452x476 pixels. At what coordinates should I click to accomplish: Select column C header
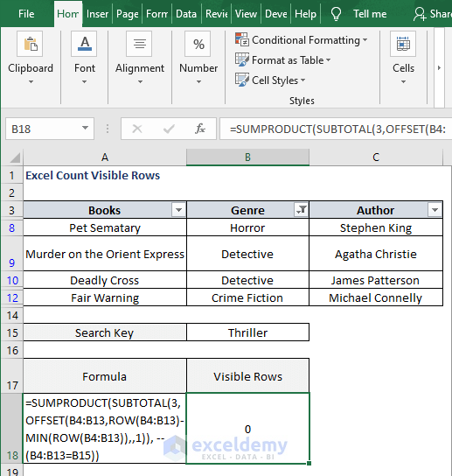point(376,157)
